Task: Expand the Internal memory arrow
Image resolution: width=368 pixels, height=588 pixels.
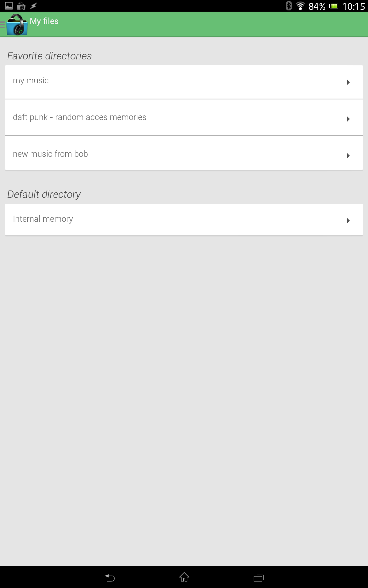Action: [x=348, y=221]
